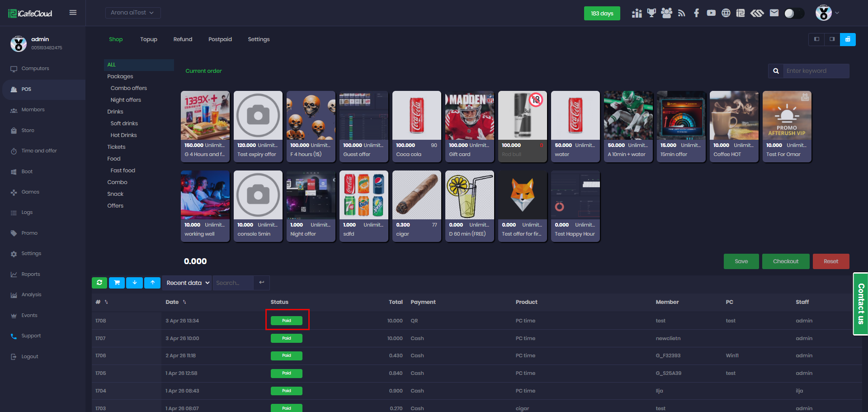Select the Soft drinks category
This screenshot has height=412, width=868.
point(124,123)
